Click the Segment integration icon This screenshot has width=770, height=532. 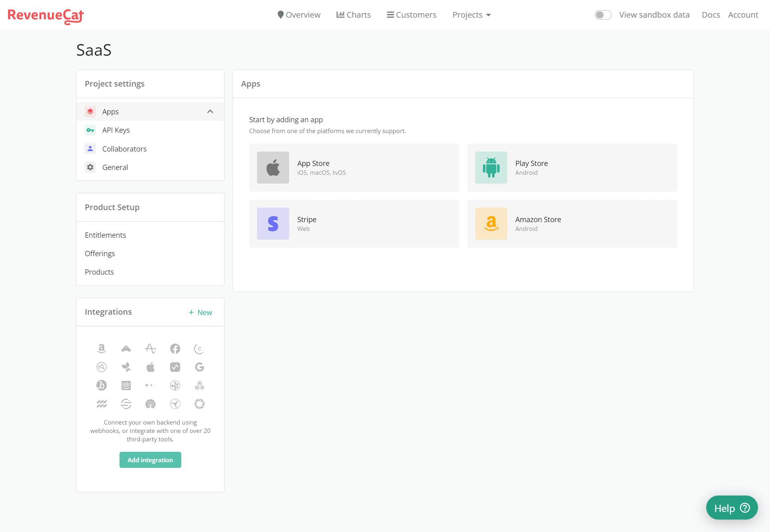tap(126, 404)
